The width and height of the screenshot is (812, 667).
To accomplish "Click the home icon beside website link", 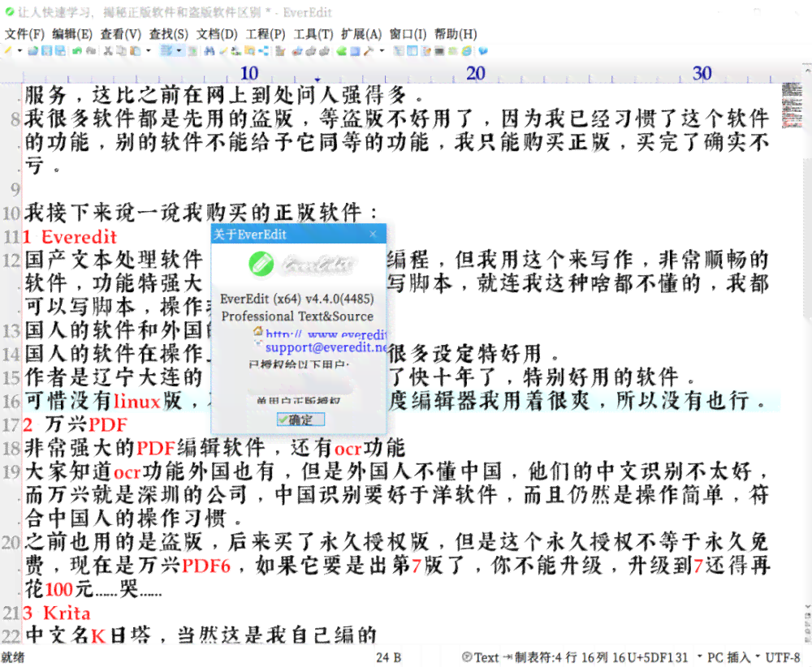I will [x=257, y=332].
